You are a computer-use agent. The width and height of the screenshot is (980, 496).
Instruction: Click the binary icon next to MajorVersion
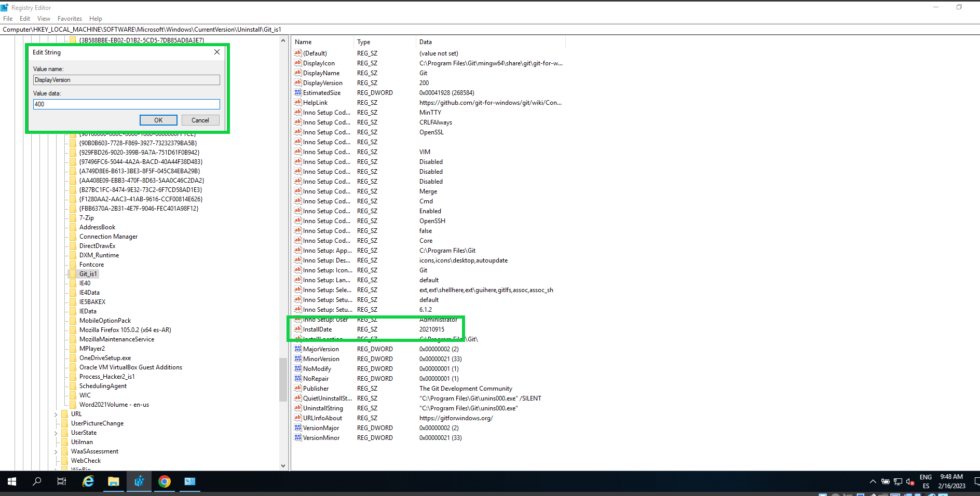tap(297, 349)
